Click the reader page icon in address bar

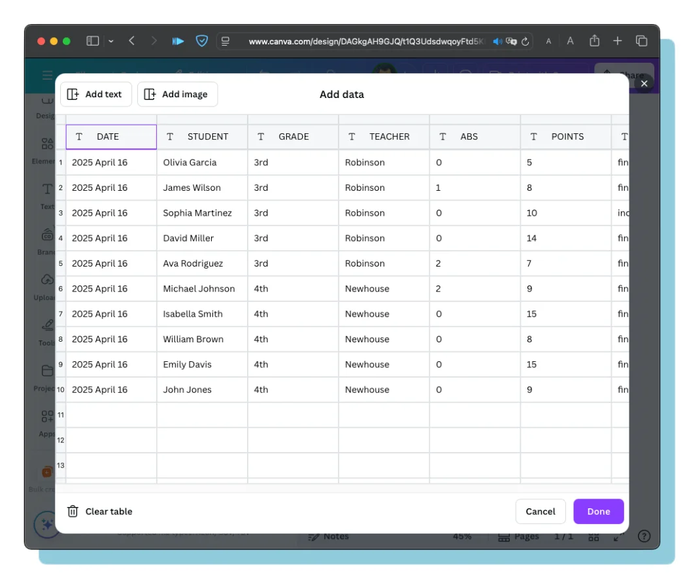coord(225,41)
